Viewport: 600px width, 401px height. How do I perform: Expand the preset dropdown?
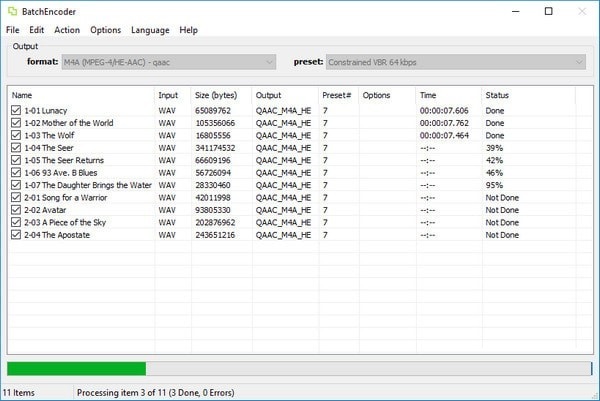455,62
